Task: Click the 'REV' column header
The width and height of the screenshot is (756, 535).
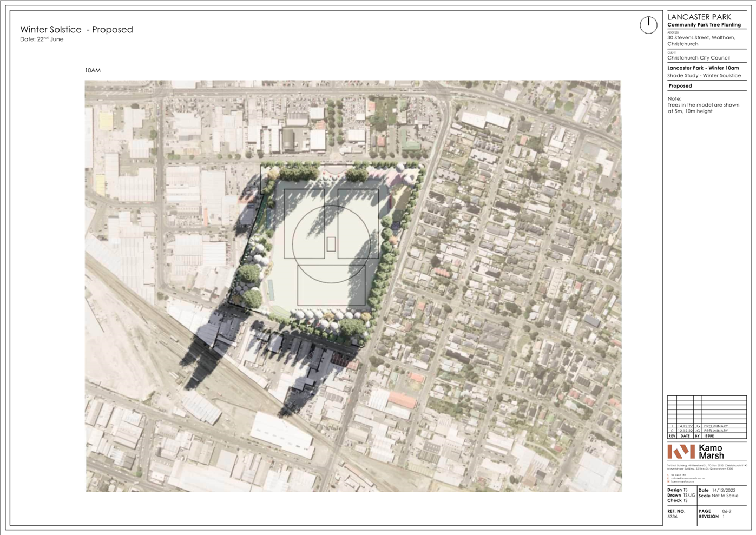Action: pyautogui.click(x=672, y=436)
